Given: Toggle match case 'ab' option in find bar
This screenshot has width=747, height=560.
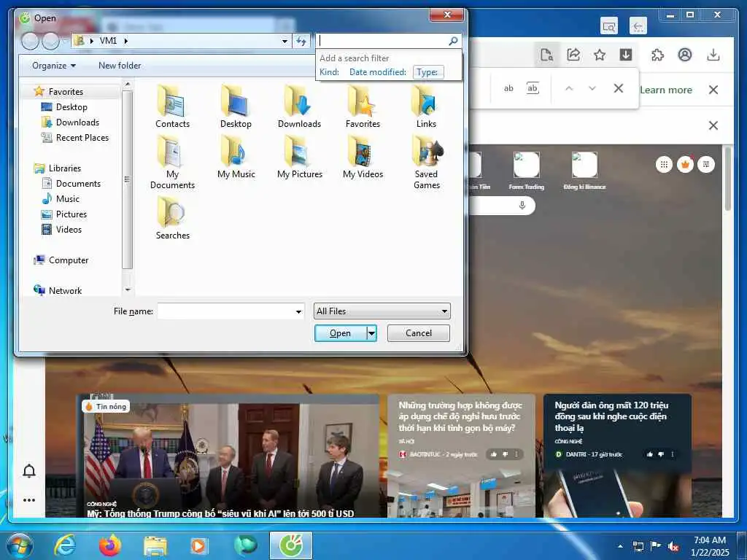Looking at the screenshot, I should pyautogui.click(x=508, y=88).
